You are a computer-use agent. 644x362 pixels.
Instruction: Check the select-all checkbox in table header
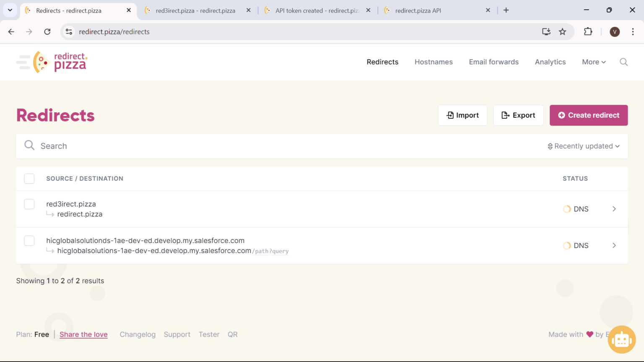tap(29, 178)
